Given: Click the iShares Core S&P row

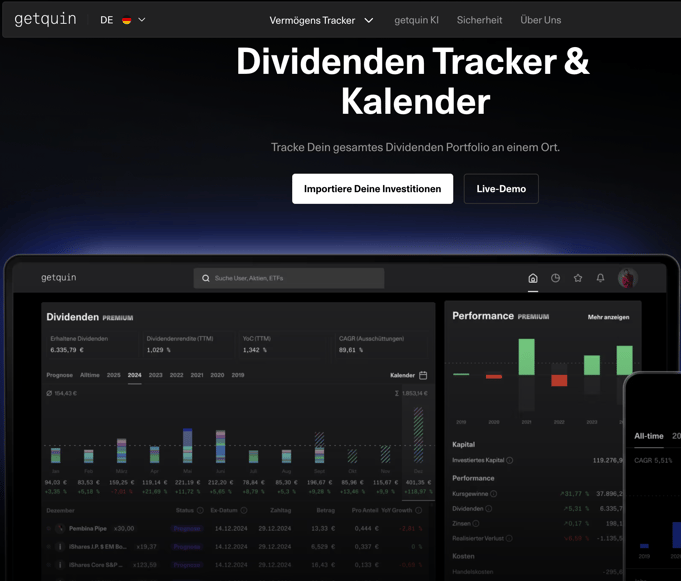Looking at the screenshot, I should click(235, 565).
